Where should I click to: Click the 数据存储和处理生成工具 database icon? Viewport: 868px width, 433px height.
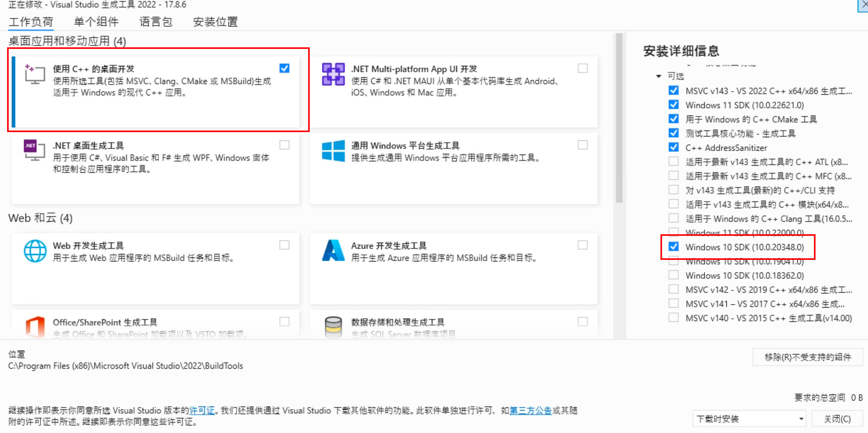(x=333, y=327)
